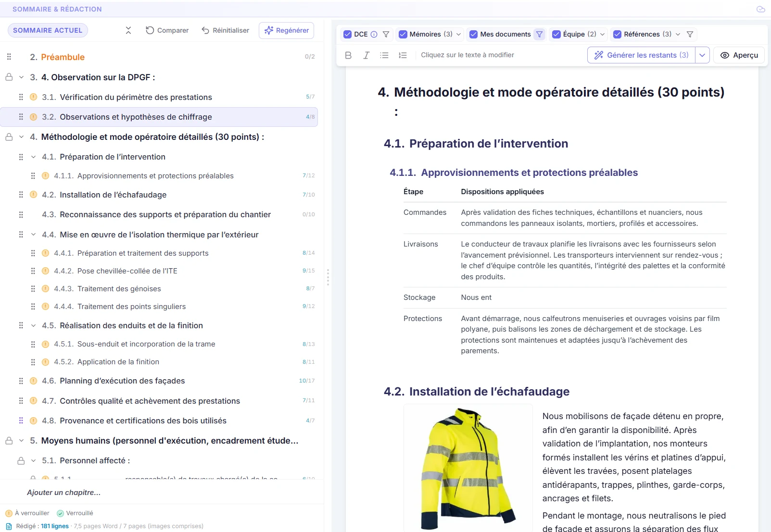The height and width of the screenshot is (532, 771).
Task: Select 3.1. Vérification du périmètre des prestations
Action: [x=159, y=97]
